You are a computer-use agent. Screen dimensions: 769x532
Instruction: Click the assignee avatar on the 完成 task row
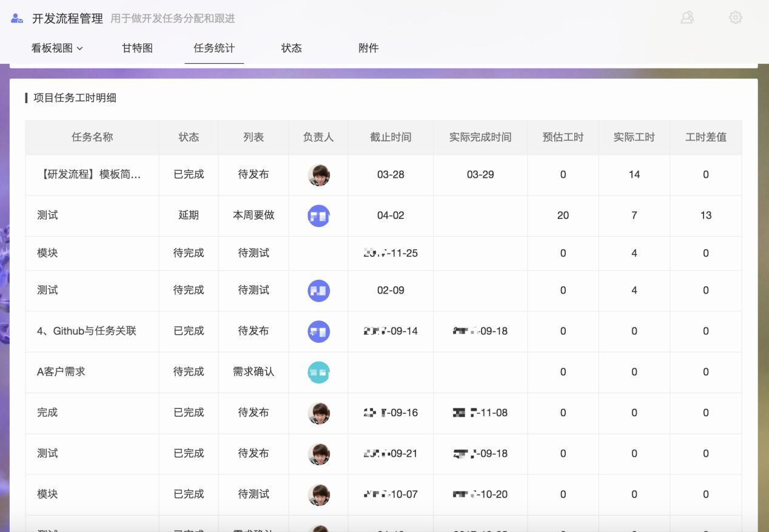pyautogui.click(x=318, y=412)
